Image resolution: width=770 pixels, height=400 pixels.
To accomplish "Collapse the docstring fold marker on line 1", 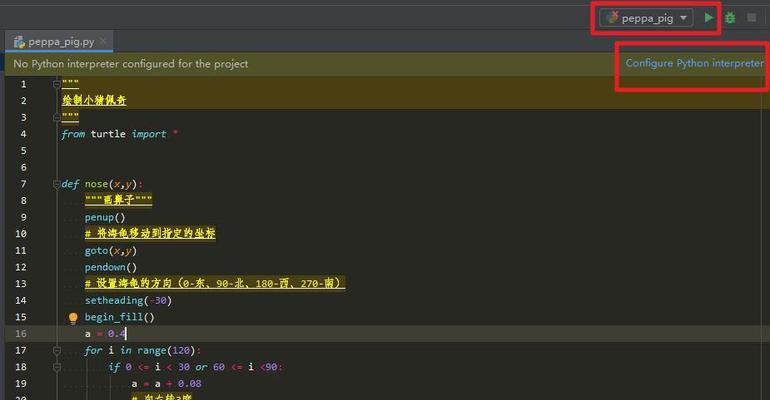I will point(56,84).
